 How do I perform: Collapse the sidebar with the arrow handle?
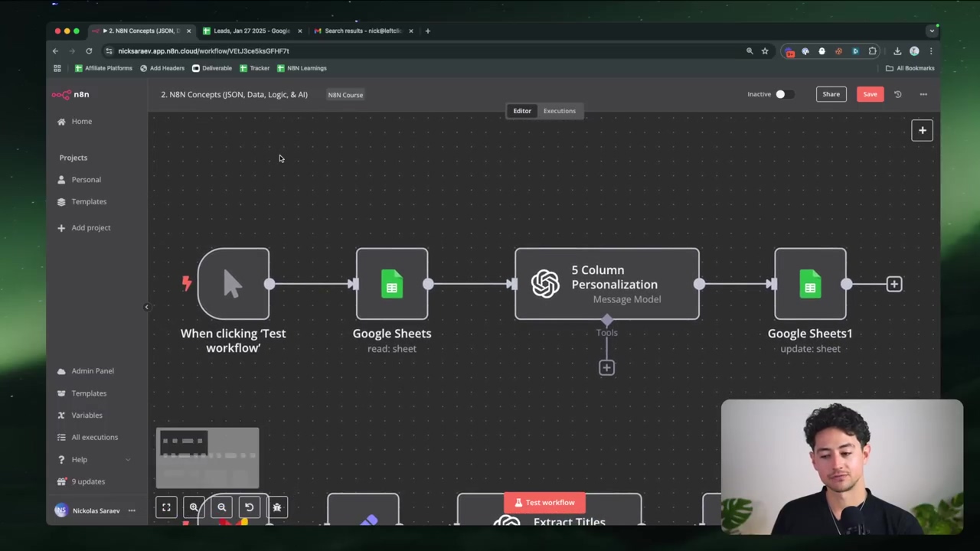pyautogui.click(x=146, y=307)
